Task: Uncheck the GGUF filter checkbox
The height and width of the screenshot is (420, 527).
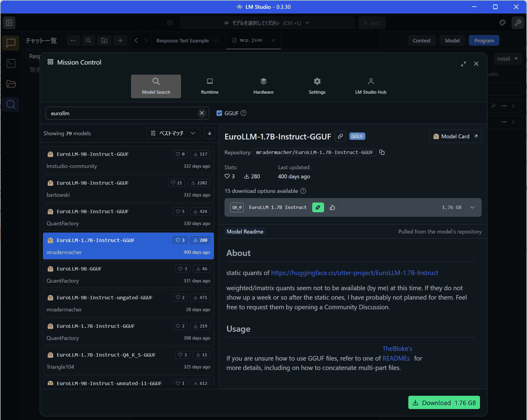Action: [220, 113]
